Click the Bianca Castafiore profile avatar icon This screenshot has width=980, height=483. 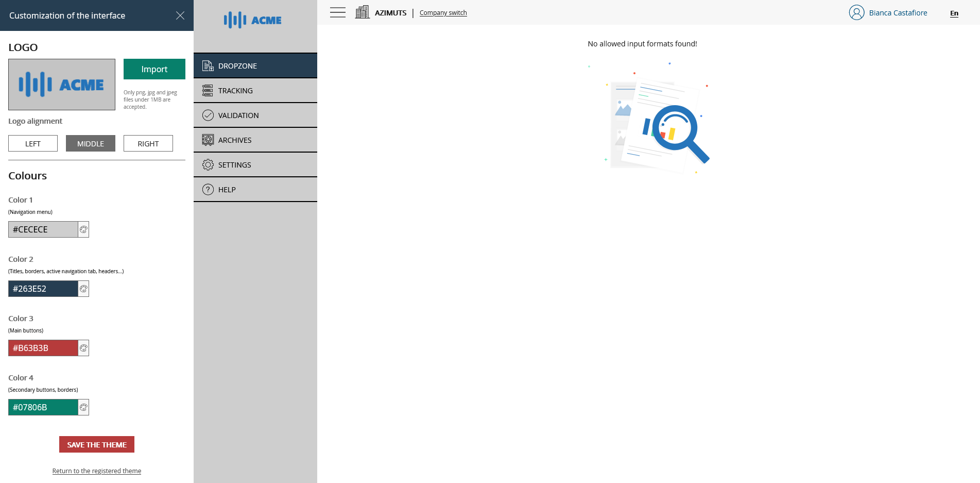coord(856,12)
